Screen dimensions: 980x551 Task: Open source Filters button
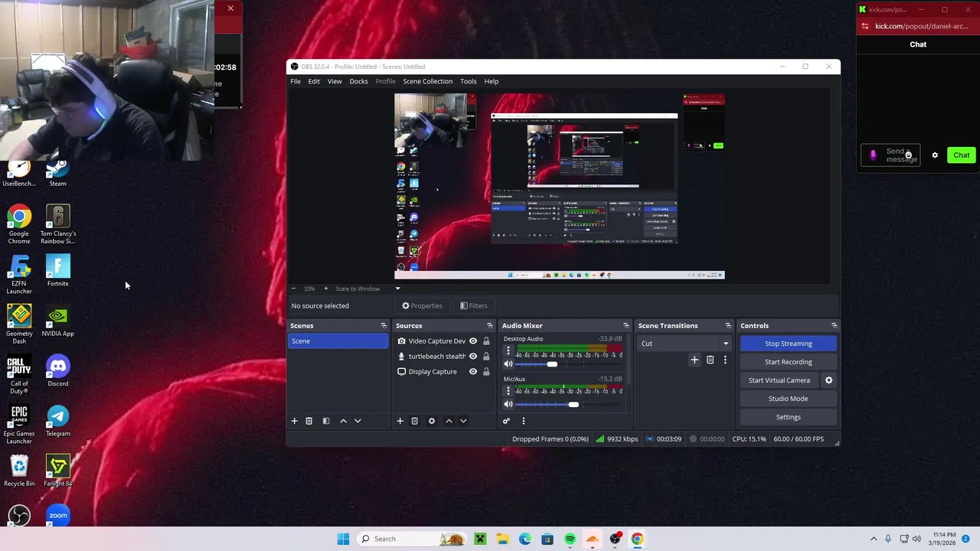click(x=473, y=306)
